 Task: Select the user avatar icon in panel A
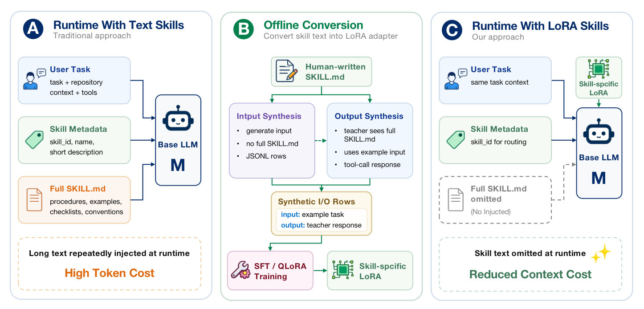(x=34, y=79)
